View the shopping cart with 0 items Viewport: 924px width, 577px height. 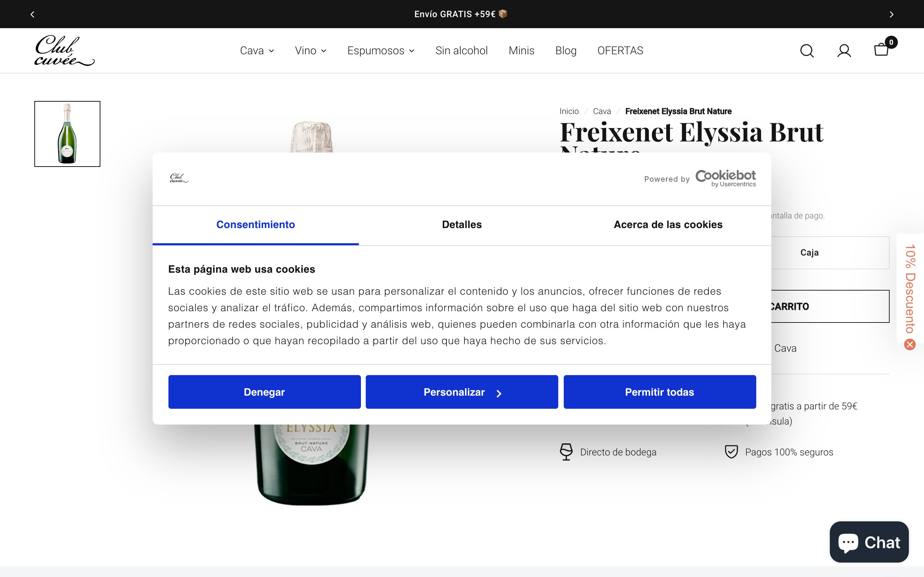click(x=881, y=50)
